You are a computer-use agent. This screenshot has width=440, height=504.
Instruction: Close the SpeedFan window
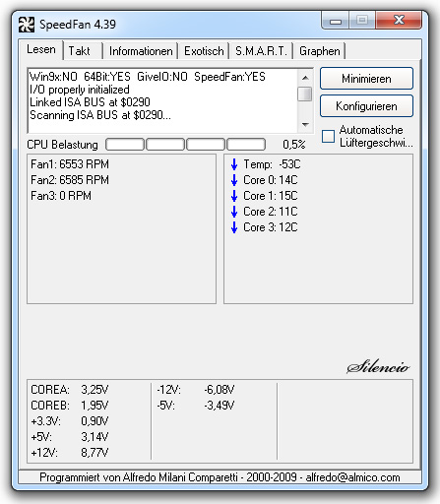[x=399, y=20]
